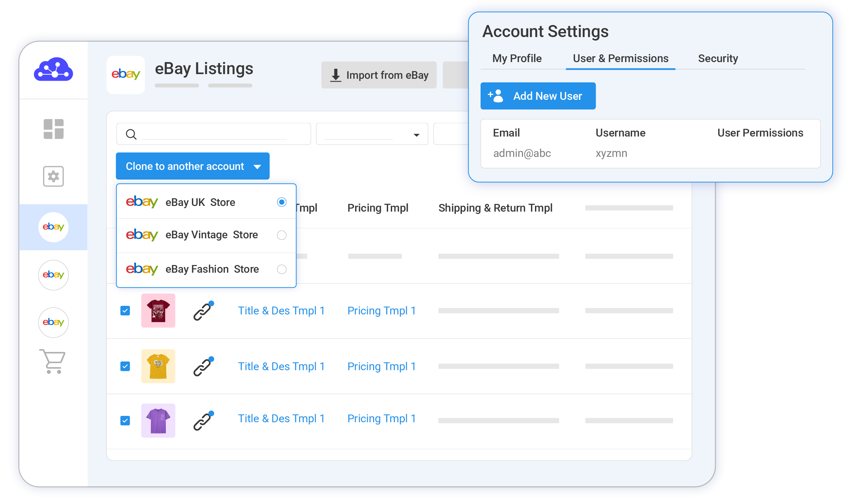The width and height of the screenshot is (846, 504).
Task: Open Title & Des Tmpl 1 for yellow shirt
Action: click(x=281, y=366)
